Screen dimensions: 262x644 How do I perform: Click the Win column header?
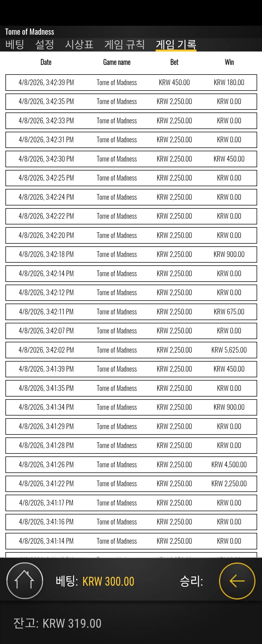pyautogui.click(x=229, y=62)
